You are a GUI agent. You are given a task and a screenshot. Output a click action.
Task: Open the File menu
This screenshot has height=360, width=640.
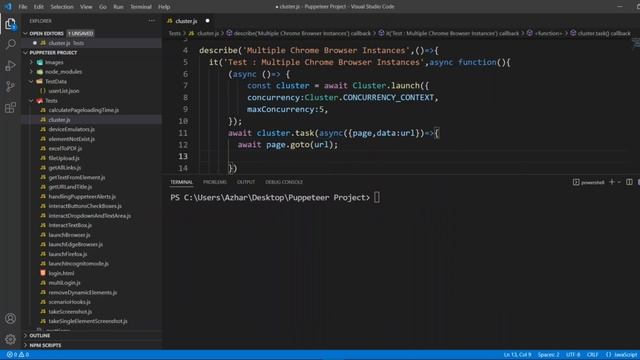pyautogui.click(x=23, y=7)
